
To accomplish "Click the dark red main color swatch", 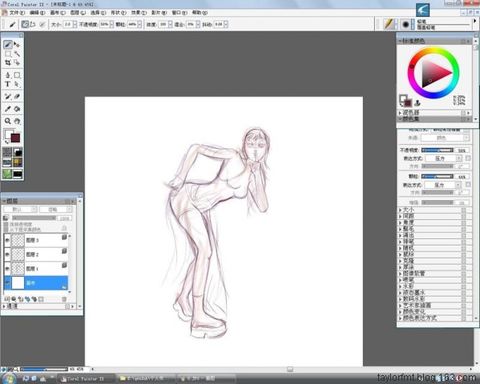I will pyautogui.click(x=15, y=138).
